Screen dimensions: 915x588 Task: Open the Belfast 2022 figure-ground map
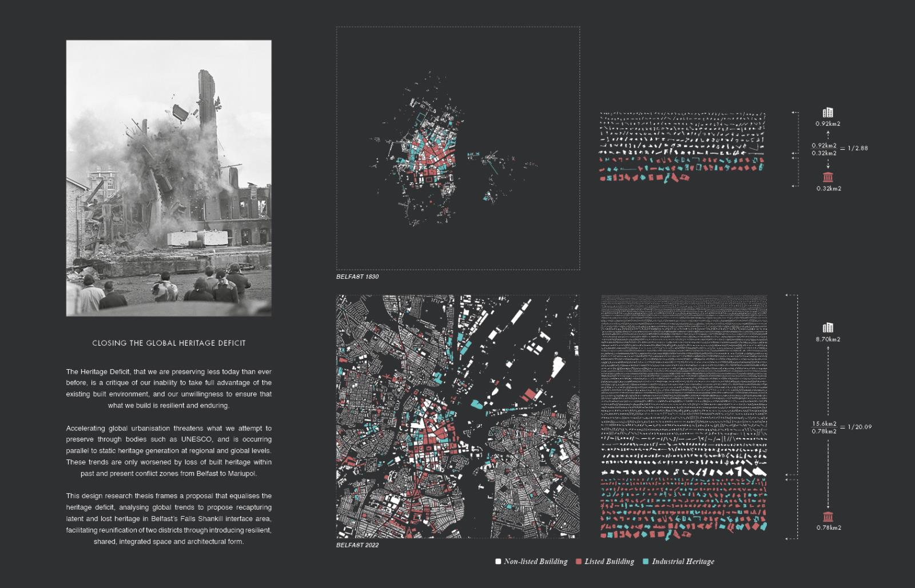tap(457, 417)
